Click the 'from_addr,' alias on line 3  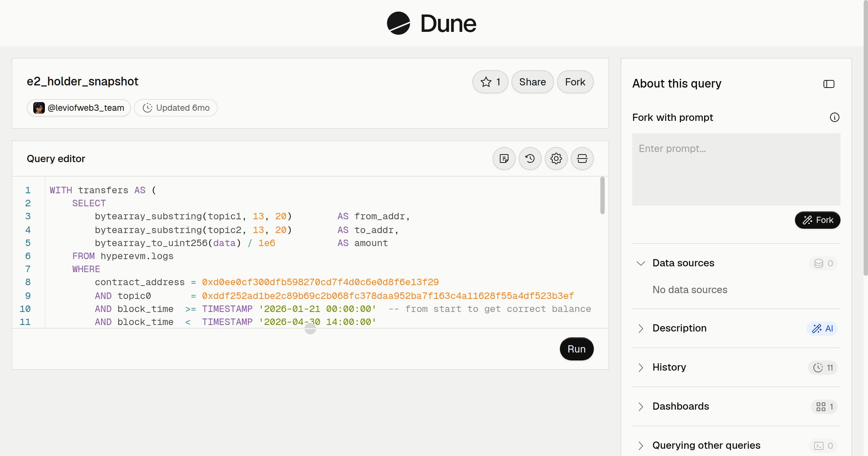coord(382,216)
